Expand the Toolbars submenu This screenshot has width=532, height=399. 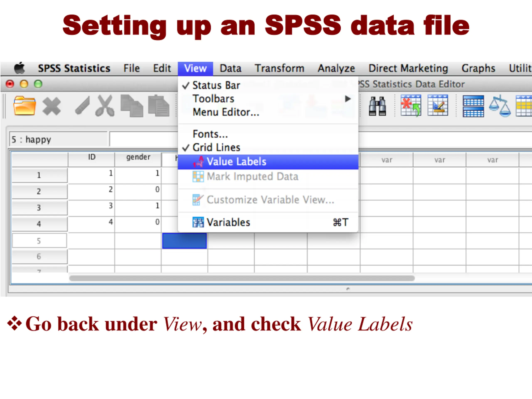[268, 99]
